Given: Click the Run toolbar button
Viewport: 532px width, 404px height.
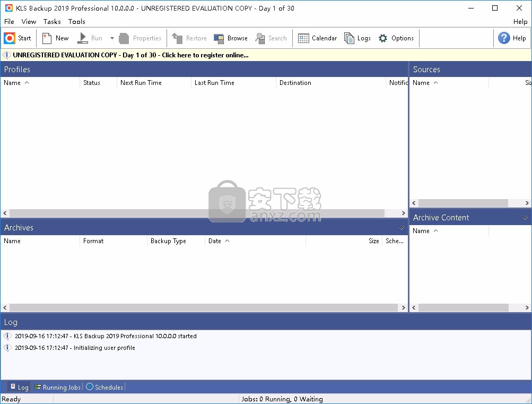Looking at the screenshot, I should [x=90, y=38].
